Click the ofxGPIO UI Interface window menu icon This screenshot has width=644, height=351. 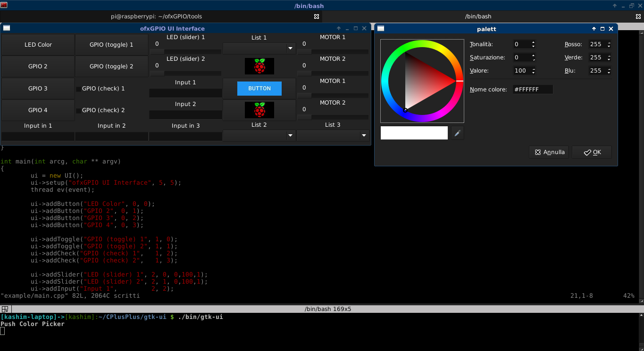coord(7,28)
